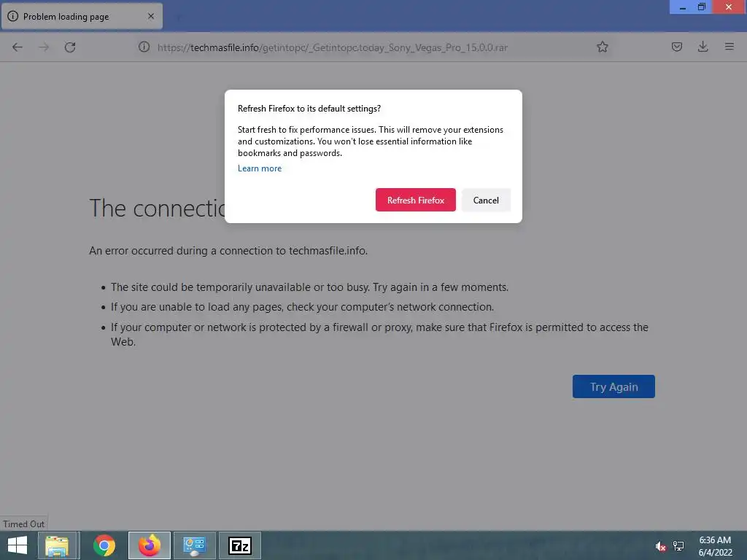This screenshot has width=747, height=560.
Task: Click the browser Back arrow
Action: click(x=18, y=47)
